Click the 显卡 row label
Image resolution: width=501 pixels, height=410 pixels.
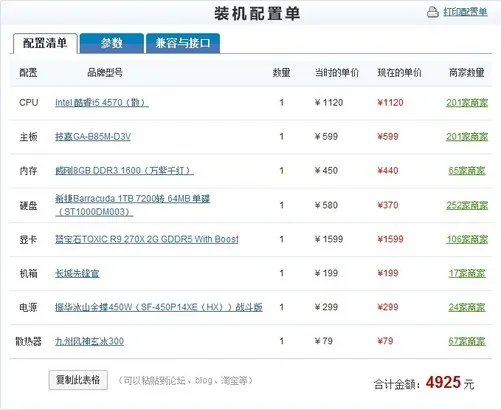28,239
